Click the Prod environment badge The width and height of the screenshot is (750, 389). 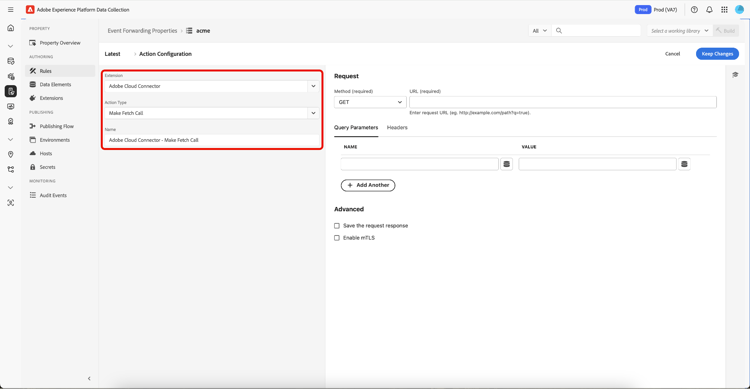(642, 10)
